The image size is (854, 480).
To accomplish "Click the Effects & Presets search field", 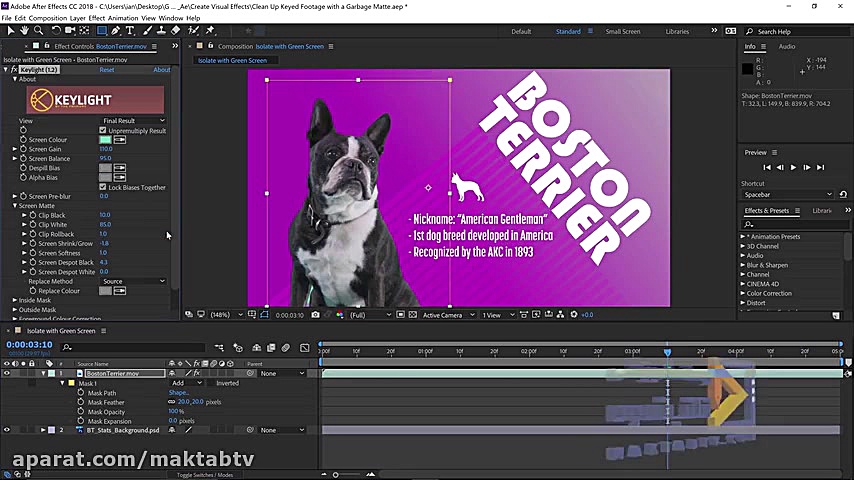I will coord(795,224).
